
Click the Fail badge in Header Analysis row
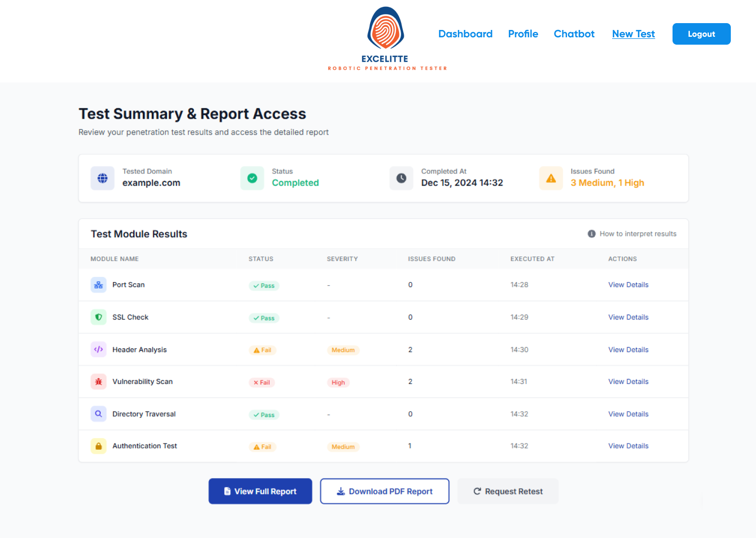coord(262,350)
